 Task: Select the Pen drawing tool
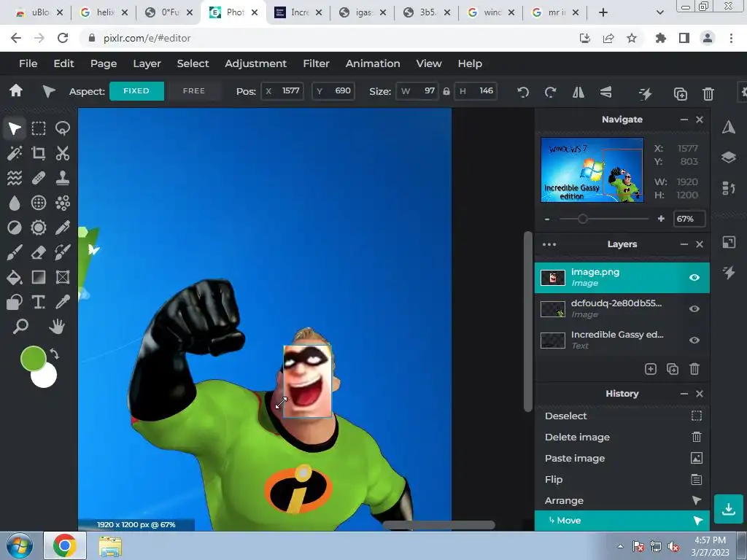tap(63, 227)
